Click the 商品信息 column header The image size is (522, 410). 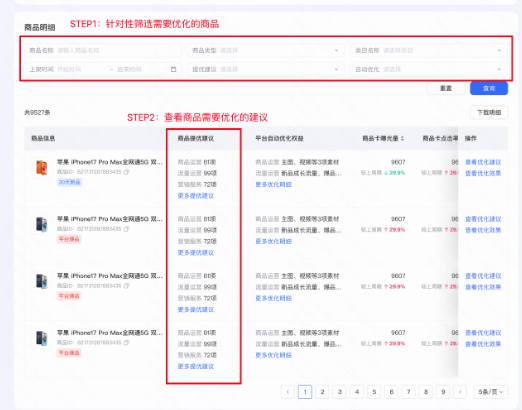[x=43, y=138]
